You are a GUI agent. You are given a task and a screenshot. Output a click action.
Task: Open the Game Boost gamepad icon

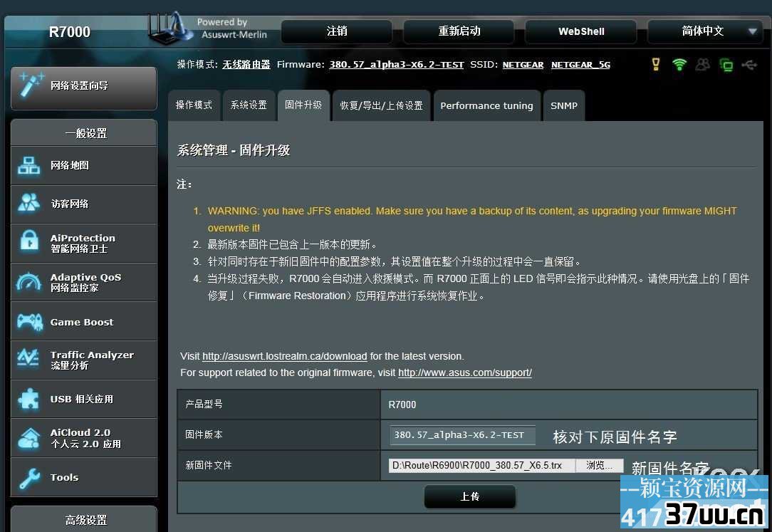tap(29, 323)
